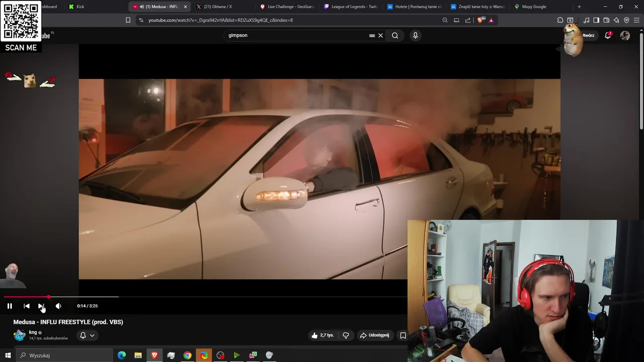Open browser main hamburger menu
The image size is (644, 362).
pyautogui.click(x=636, y=20)
